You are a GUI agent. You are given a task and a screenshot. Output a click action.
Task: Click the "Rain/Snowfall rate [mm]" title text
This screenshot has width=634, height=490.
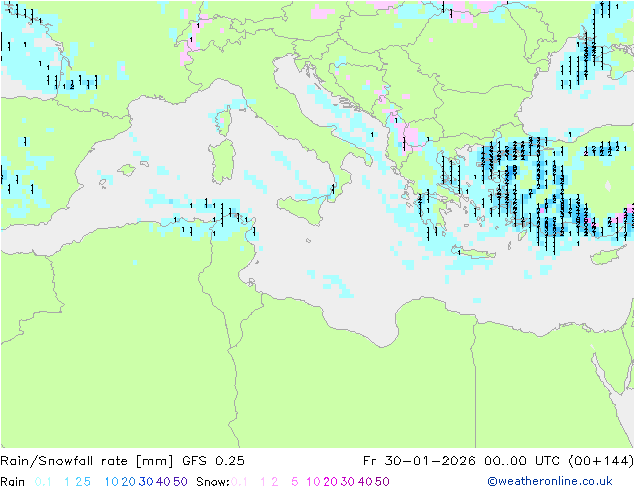point(87,461)
